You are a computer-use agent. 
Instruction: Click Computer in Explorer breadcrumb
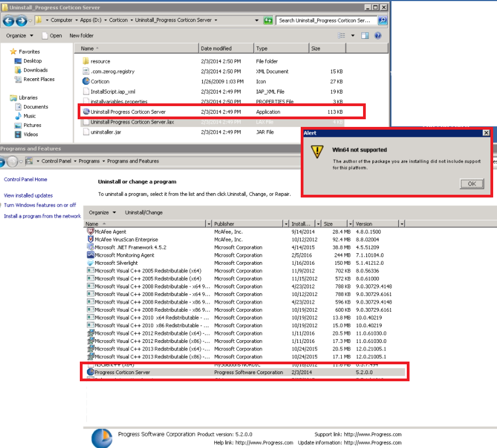click(x=61, y=20)
